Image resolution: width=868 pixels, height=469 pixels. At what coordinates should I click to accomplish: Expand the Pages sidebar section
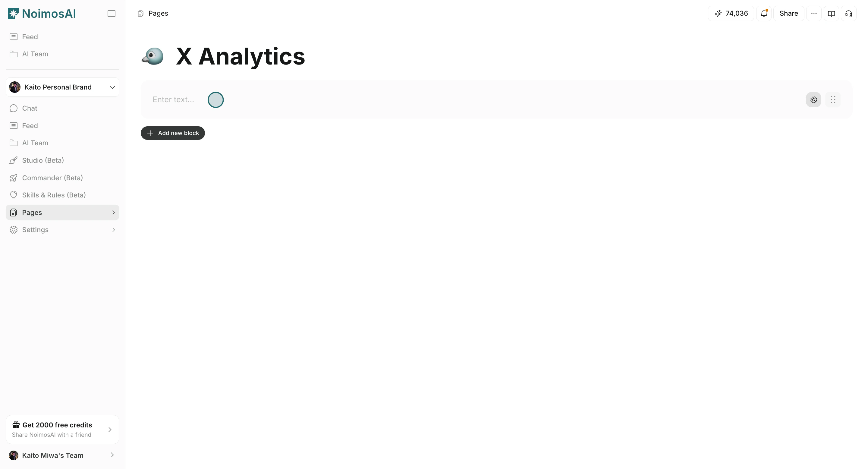point(62,212)
